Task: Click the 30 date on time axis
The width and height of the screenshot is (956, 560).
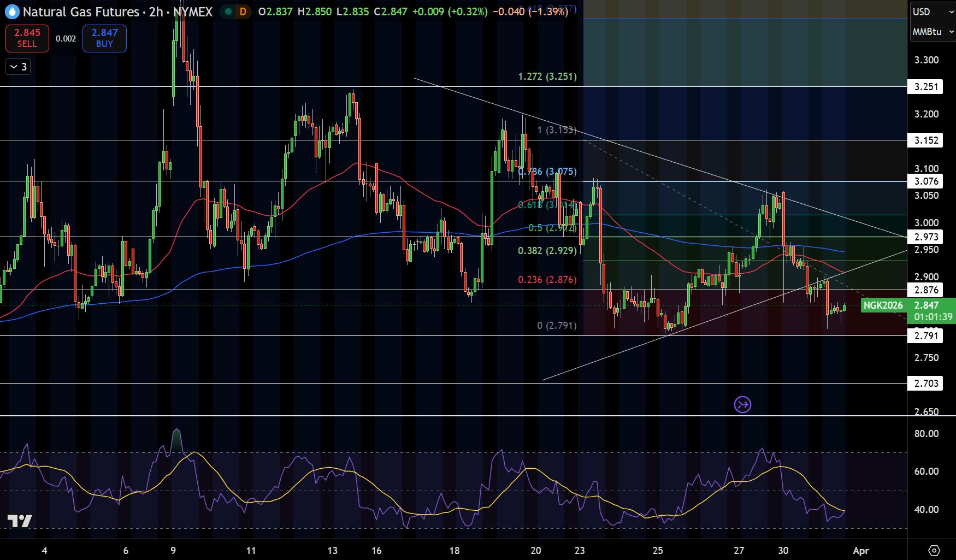Action: (783, 551)
